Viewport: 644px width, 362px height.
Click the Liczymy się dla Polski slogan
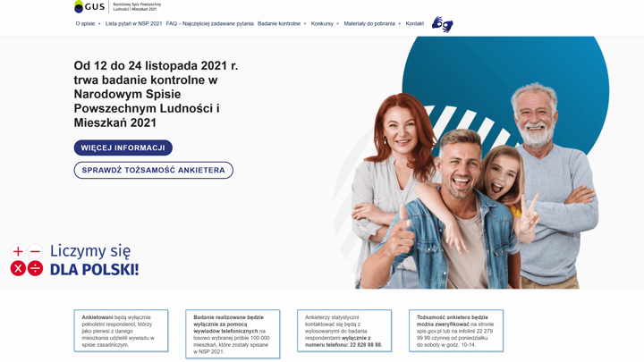click(x=95, y=260)
